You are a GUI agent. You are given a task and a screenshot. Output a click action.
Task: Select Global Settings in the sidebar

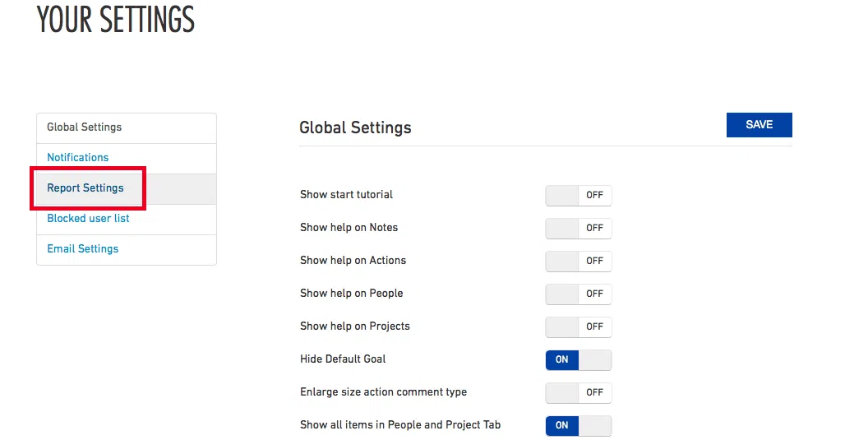pyautogui.click(x=84, y=127)
